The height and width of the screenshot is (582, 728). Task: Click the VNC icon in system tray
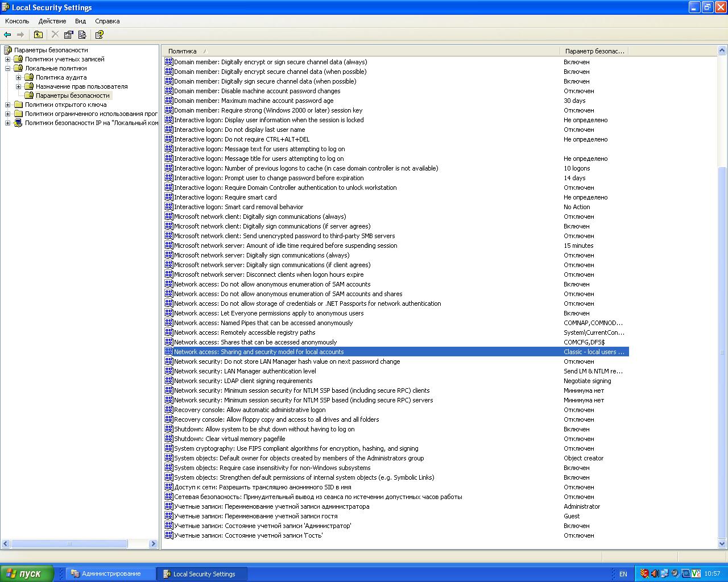[696, 573]
